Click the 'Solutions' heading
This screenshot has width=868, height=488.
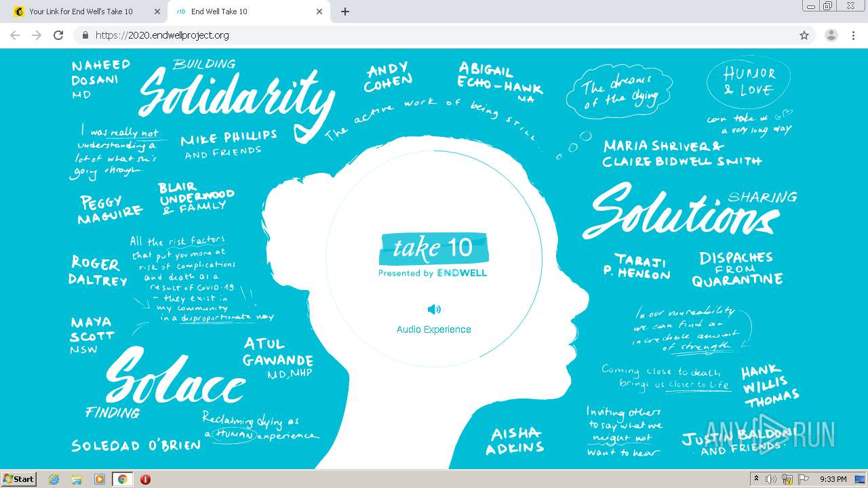(682, 211)
